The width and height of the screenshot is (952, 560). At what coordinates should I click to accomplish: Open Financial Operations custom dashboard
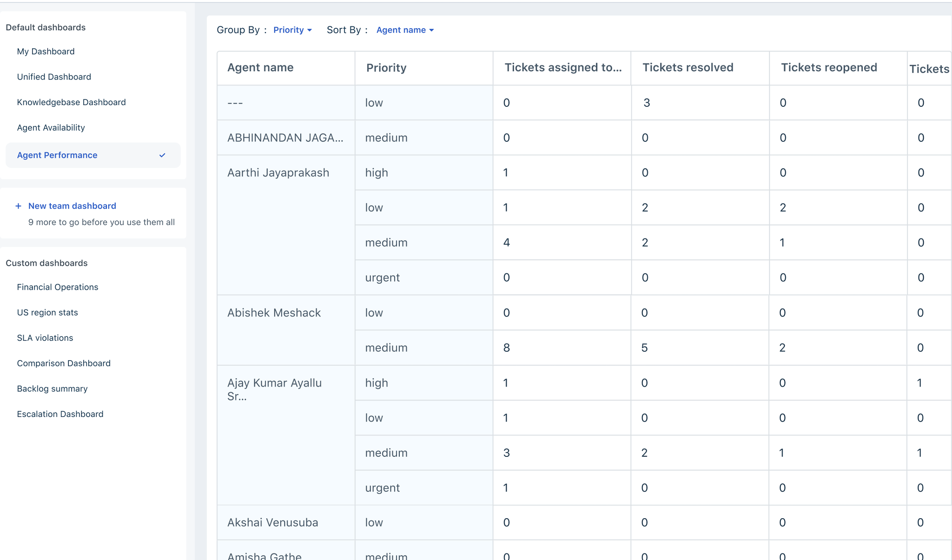(x=58, y=287)
